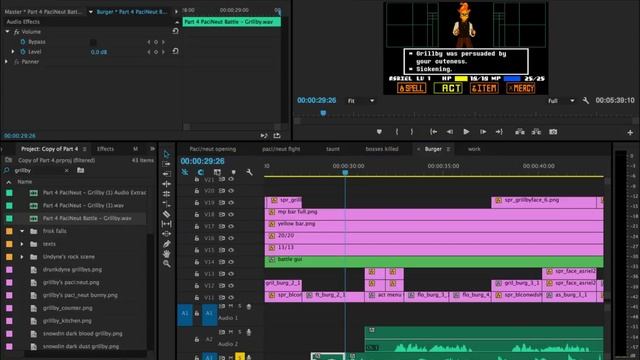Switch to the bosses killed sequence tab
640x360 pixels.
(x=382, y=149)
